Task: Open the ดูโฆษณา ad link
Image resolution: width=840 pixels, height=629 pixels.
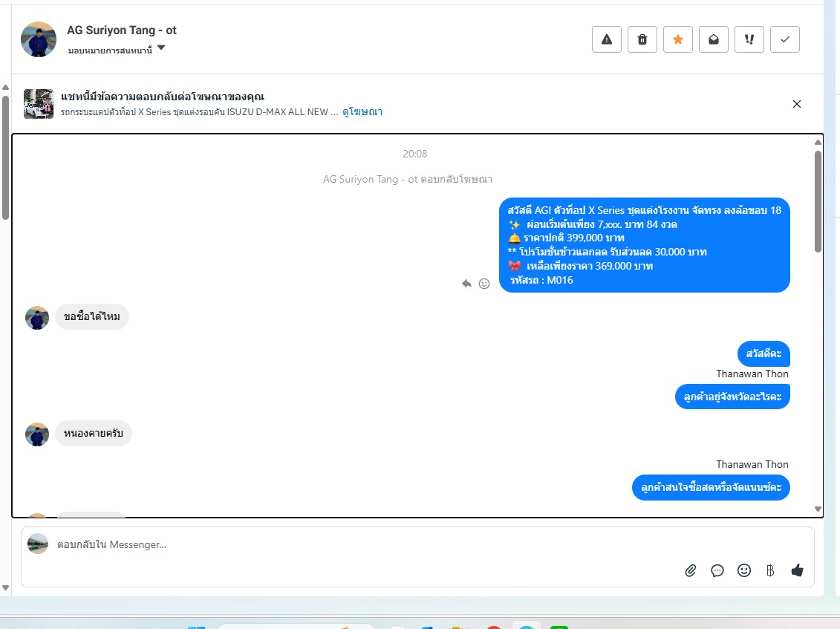Action: point(362,112)
